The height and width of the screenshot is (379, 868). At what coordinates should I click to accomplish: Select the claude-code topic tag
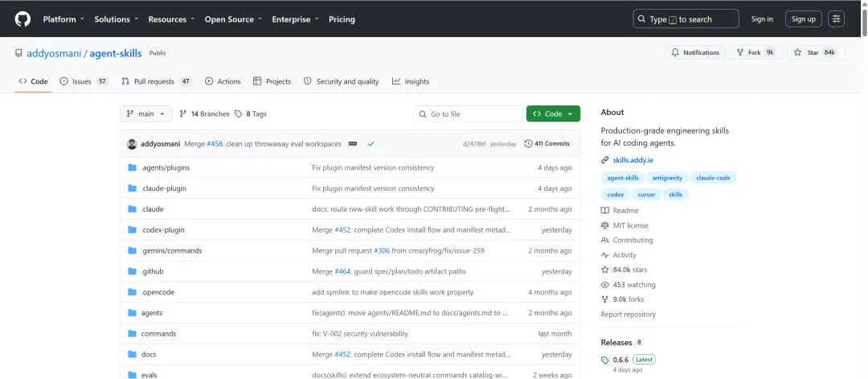[x=714, y=178]
